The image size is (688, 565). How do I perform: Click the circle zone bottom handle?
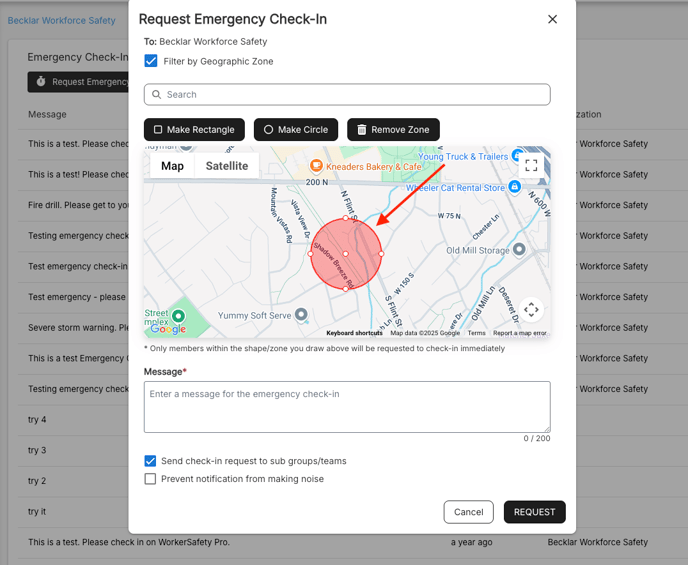pyautogui.click(x=346, y=289)
